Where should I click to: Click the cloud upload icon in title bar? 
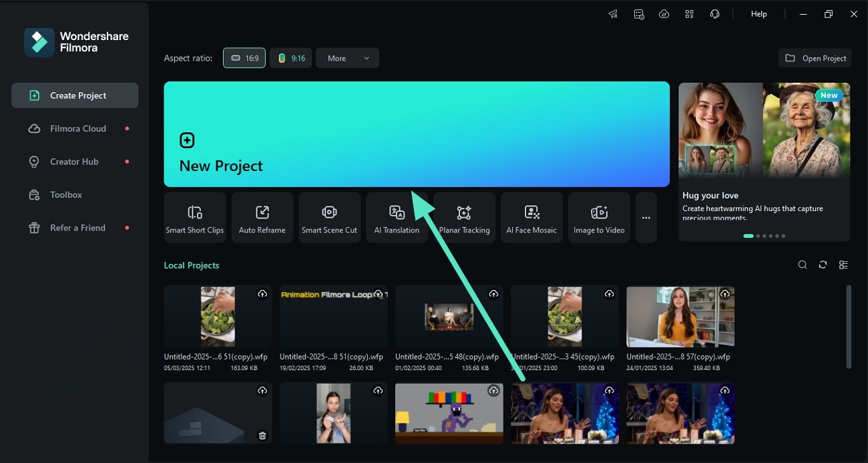pyautogui.click(x=664, y=14)
